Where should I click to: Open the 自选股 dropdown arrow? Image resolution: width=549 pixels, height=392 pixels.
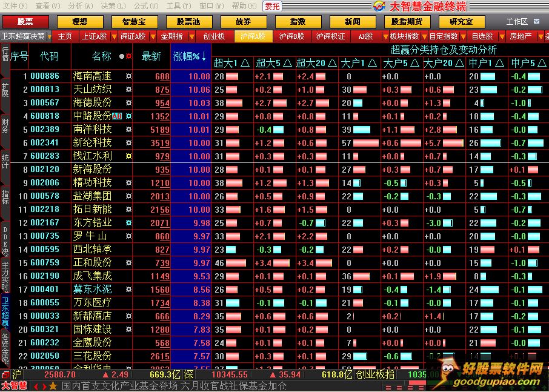pyautogui.click(x=502, y=36)
